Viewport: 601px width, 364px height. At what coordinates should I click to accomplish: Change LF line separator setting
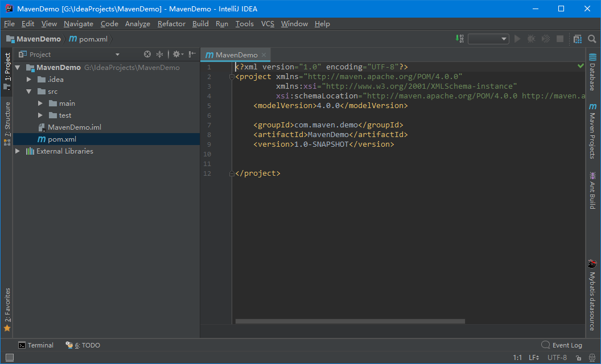534,358
